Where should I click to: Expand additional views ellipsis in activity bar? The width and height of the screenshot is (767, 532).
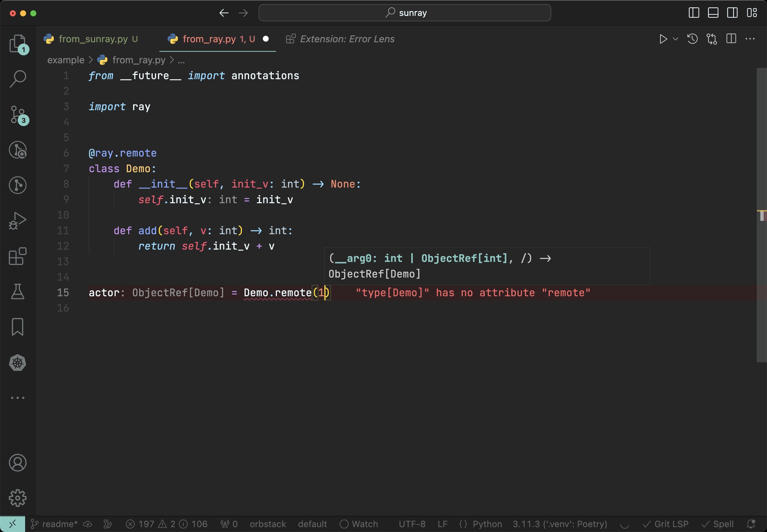pos(17,398)
